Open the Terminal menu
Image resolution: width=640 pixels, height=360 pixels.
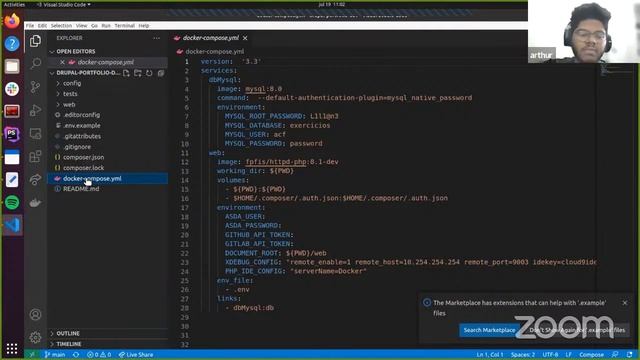(124, 26)
